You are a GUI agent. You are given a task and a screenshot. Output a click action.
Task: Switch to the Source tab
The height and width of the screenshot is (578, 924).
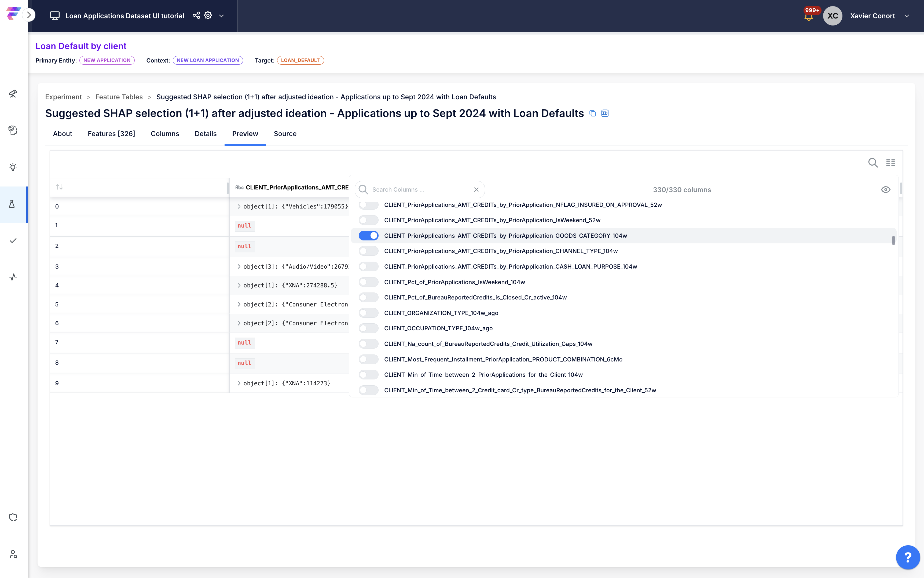coord(285,134)
